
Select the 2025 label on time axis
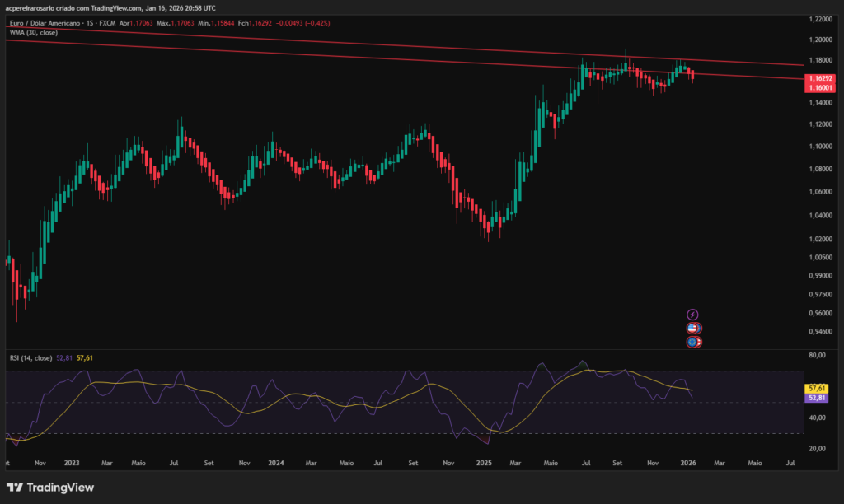tap(484, 463)
